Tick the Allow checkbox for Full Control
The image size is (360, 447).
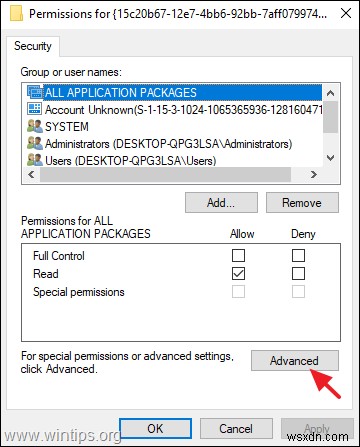click(238, 256)
